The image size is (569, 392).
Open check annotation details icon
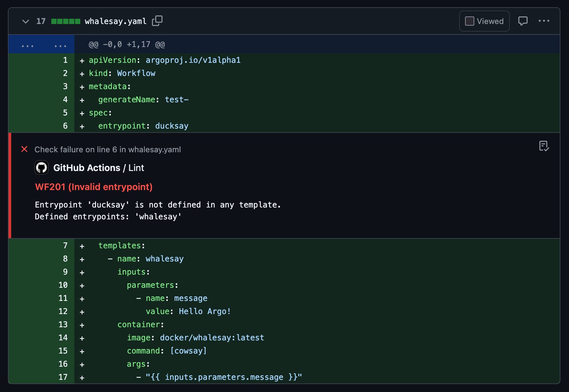click(544, 146)
